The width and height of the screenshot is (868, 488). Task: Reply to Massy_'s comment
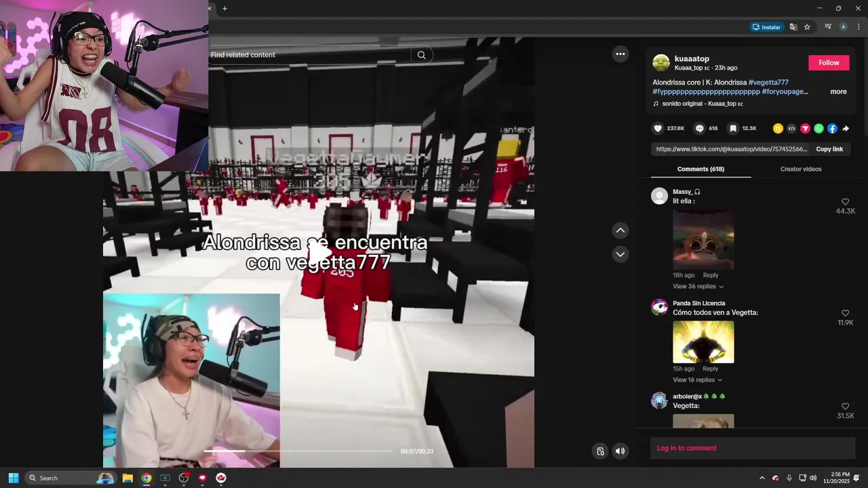coord(710,275)
